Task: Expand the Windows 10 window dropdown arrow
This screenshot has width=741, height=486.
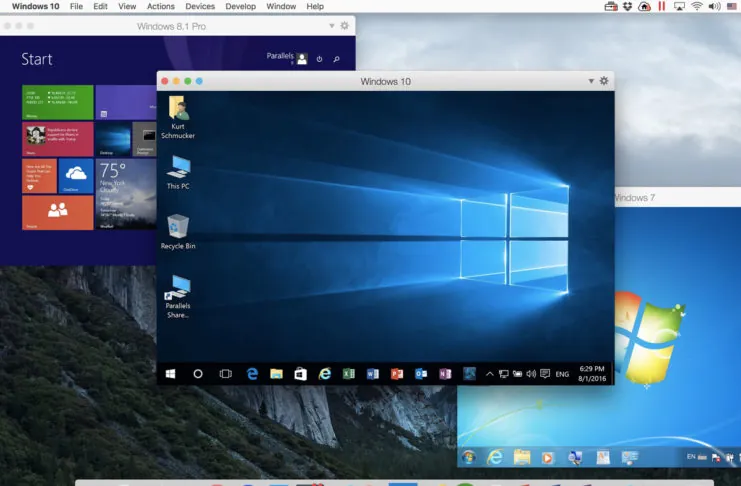Action: (590, 81)
